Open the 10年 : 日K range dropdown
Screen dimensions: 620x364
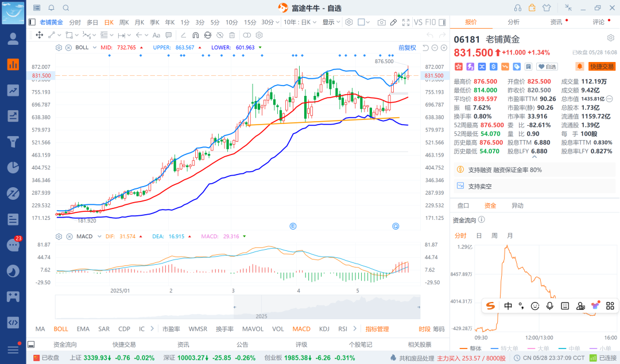(x=300, y=22)
